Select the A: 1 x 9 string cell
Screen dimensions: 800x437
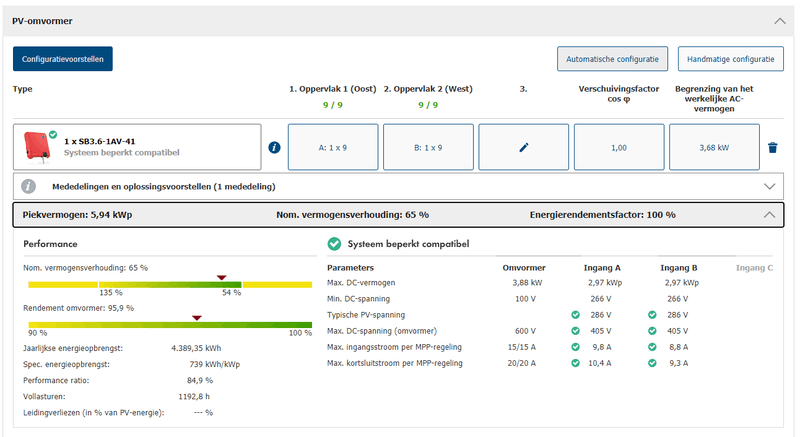pyautogui.click(x=333, y=147)
